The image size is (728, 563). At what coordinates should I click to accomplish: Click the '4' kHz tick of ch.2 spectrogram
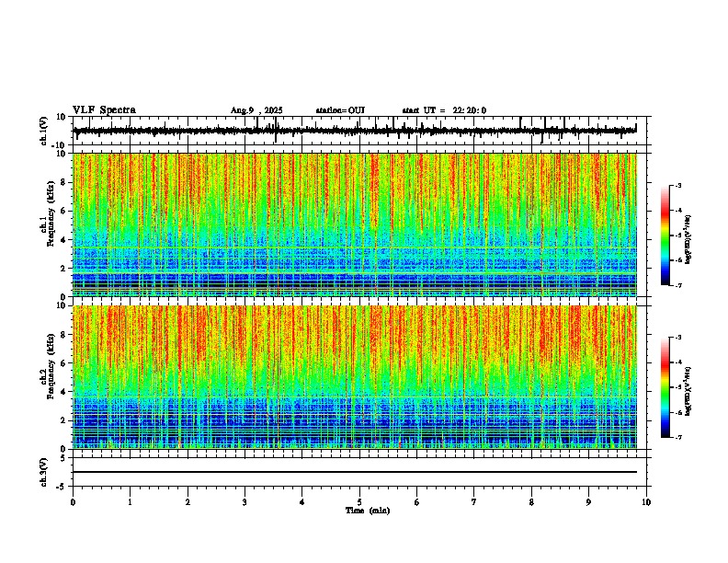[63, 392]
